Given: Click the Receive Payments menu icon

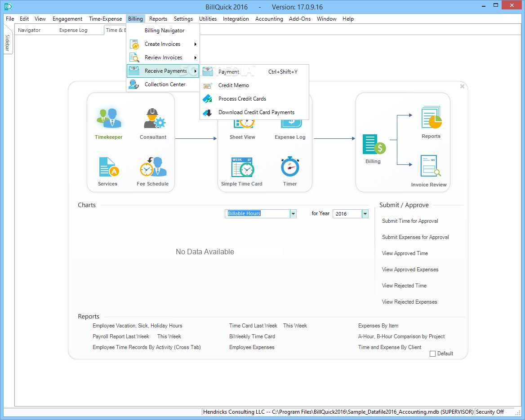Looking at the screenshot, I should click(x=134, y=71).
